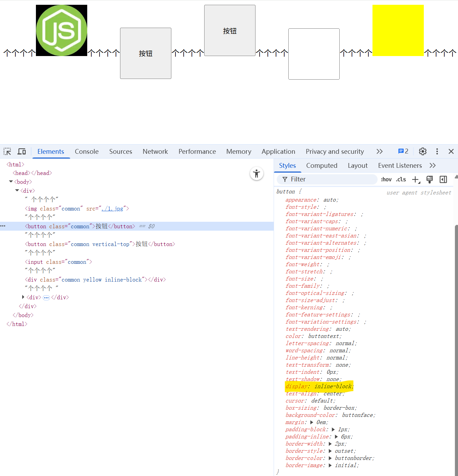Open DevTools settings gear
This screenshot has width=458, height=476.
[x=423, y=151]
